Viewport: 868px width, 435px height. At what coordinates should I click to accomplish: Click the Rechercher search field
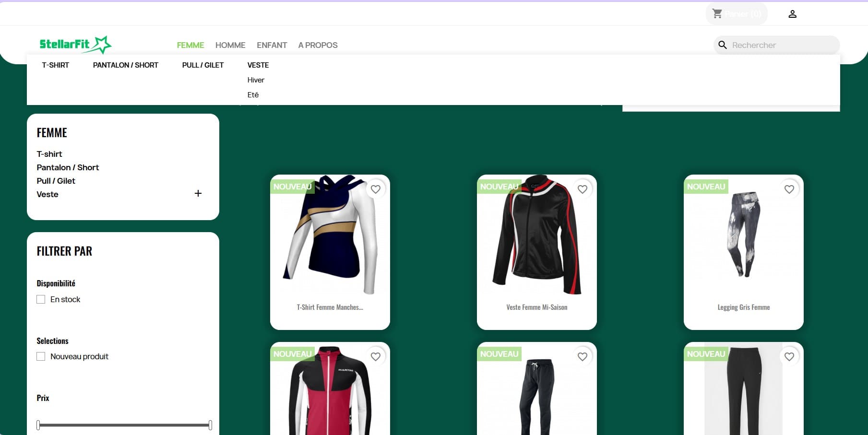[782, 45]
